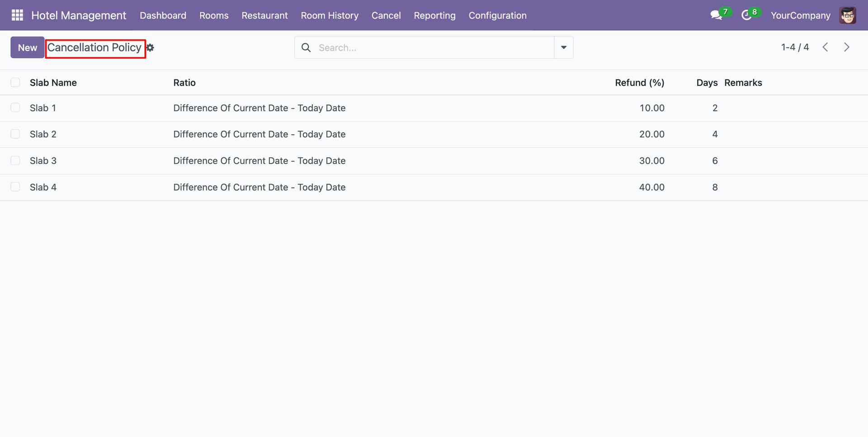Check the Slab 3 row checkbox
The width and height of the screenshot is (868, 437).
[15, 161]
